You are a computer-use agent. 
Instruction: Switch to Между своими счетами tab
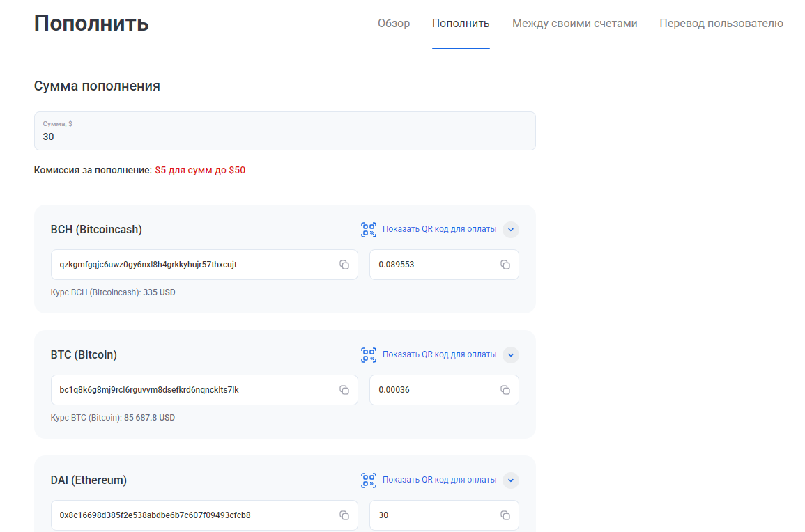[x=574, y=24]
